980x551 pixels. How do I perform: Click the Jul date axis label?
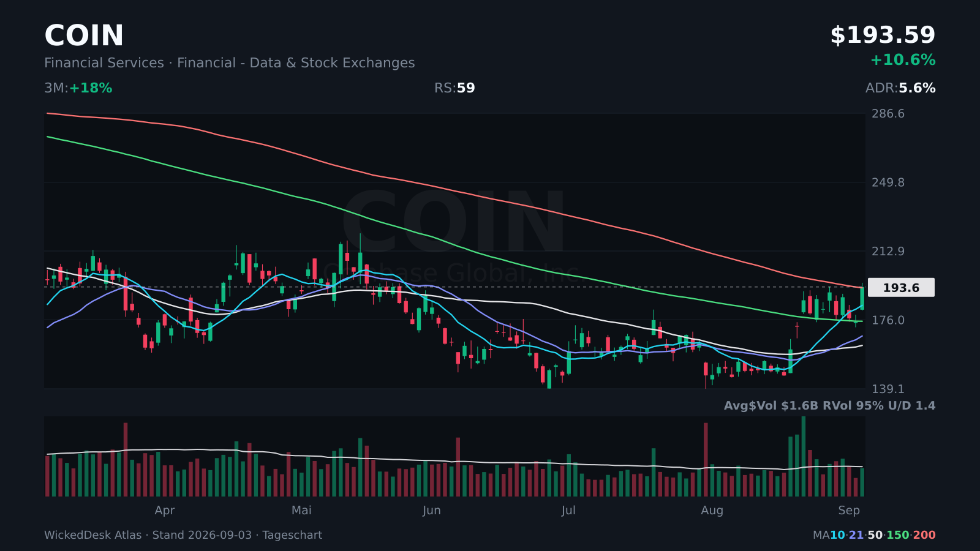tap(568, 511)
